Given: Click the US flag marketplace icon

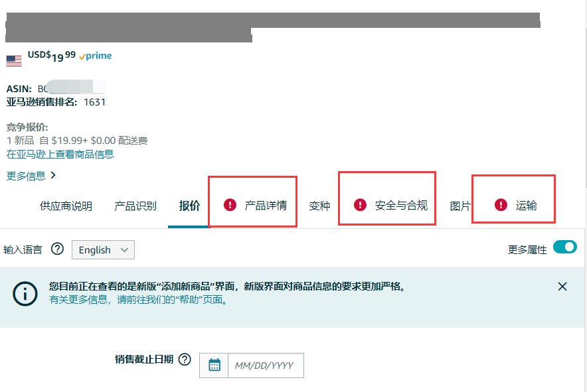Looking at the screenshot, I should pyautogui.click(x=14, y=60).
